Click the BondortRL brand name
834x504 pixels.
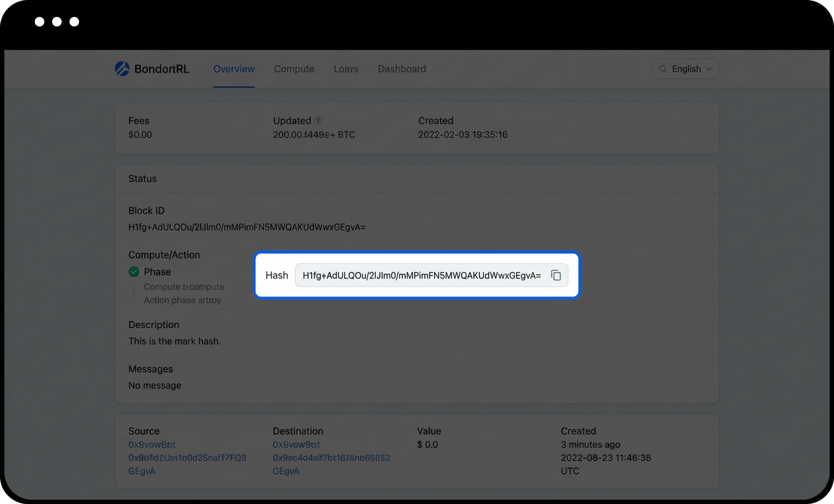tap(162, 69)
